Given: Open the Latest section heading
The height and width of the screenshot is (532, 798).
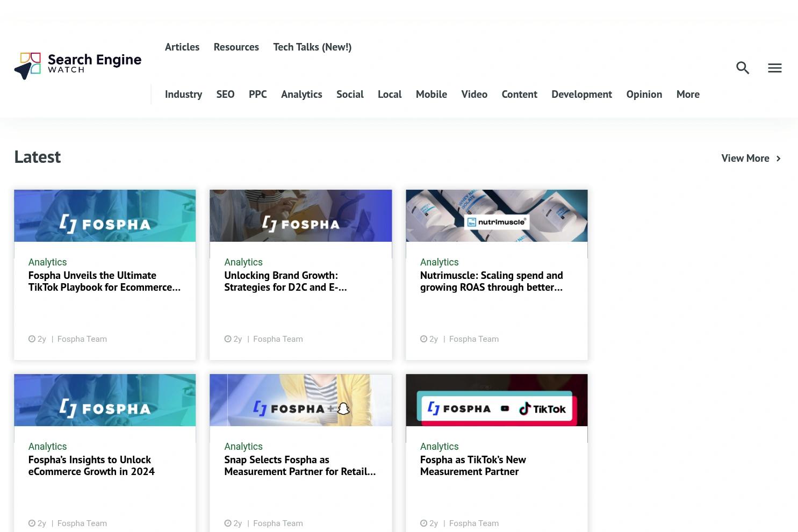Looking at the screenshot, I should click(x=38, y=156).
